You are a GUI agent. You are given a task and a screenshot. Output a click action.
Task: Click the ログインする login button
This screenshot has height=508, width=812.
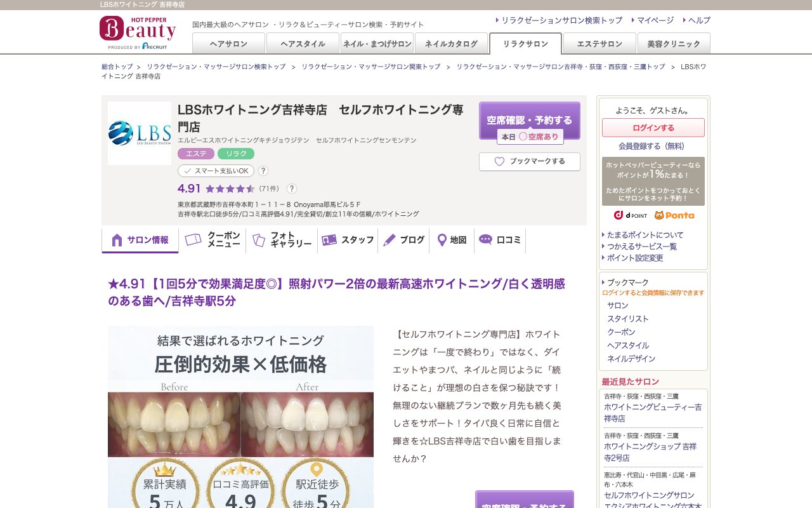tap(652, 127)
